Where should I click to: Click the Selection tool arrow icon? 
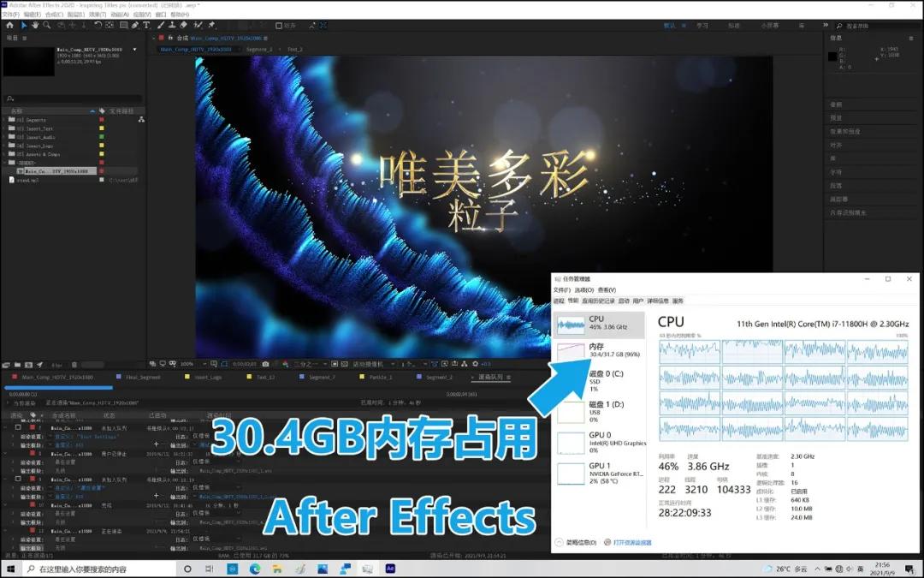tap(24, 27)
